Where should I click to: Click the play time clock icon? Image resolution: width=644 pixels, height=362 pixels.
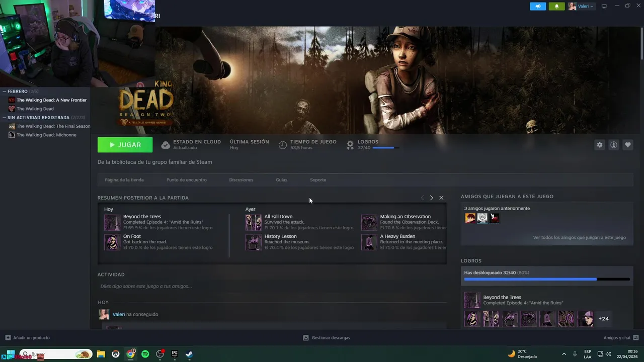(283, 145)
